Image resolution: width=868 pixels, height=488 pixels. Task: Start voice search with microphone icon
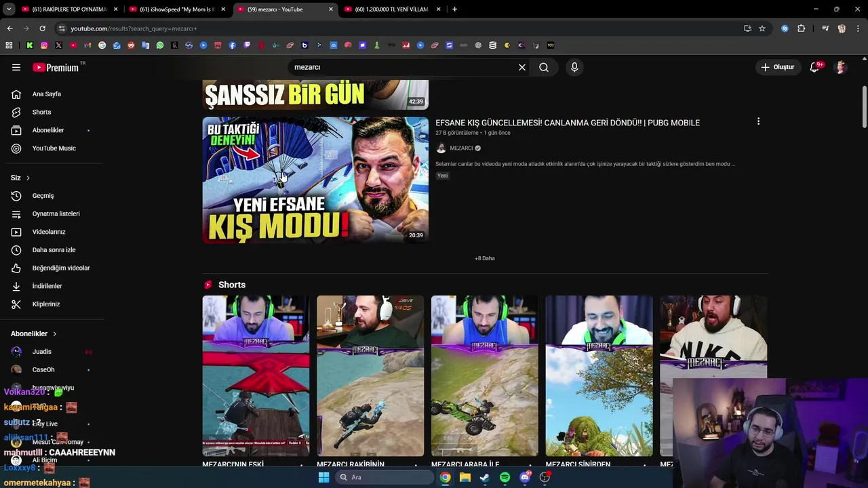pyautogui.click(x=574, y=67)
